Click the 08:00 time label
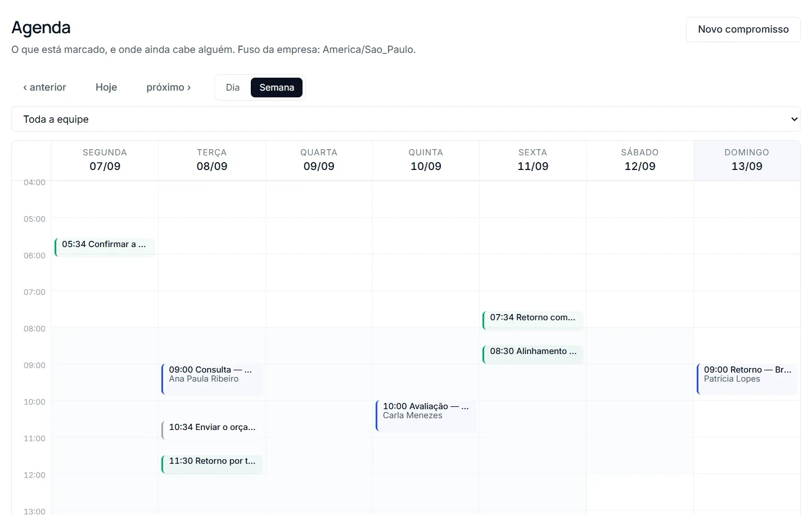 point(34,329)
